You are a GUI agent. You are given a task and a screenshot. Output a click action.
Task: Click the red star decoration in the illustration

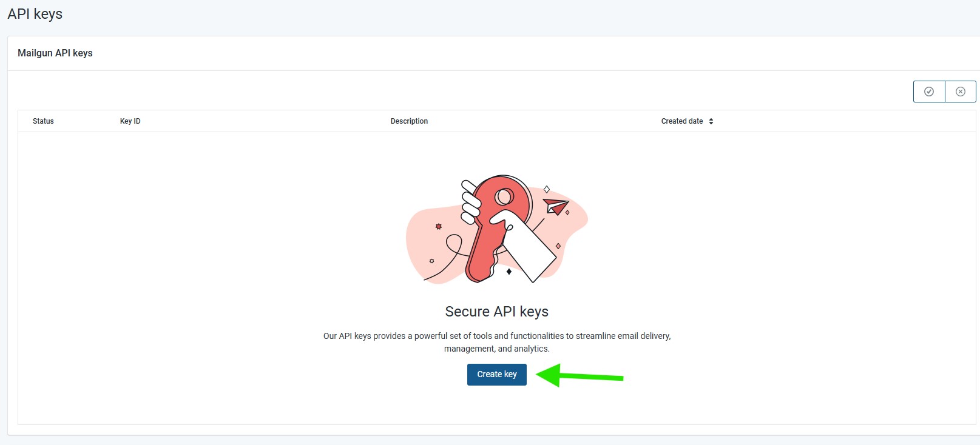coord(439,227)
